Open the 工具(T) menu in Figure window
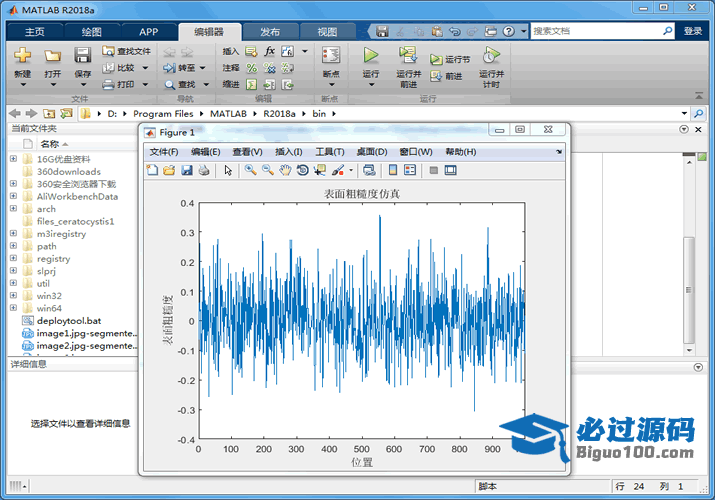This screenshot has width=715, height=500. tap(330, 152)
